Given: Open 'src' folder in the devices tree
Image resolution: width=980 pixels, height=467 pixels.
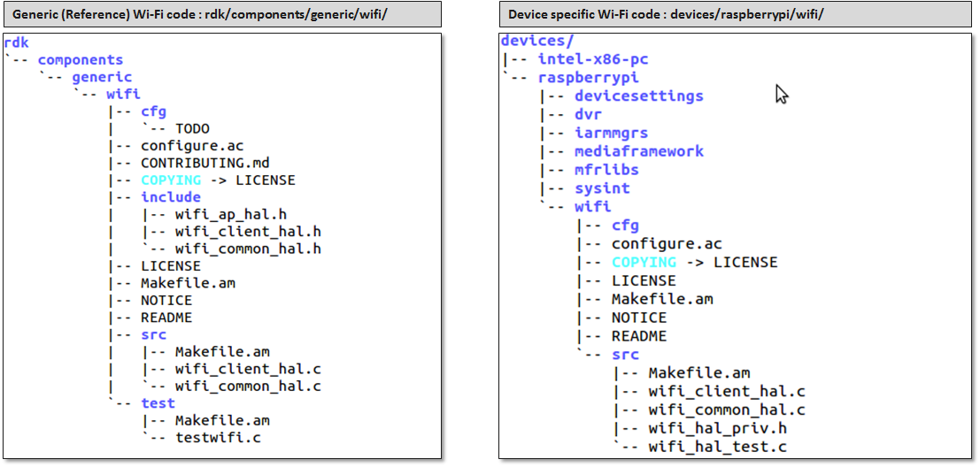Looking at the screenshot, I should pos(625,355).
